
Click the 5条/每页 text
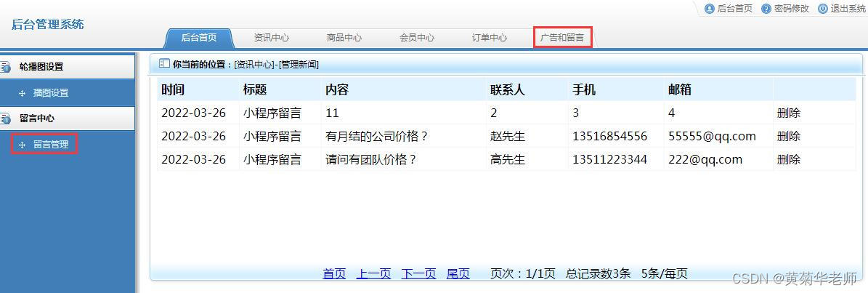665,273
